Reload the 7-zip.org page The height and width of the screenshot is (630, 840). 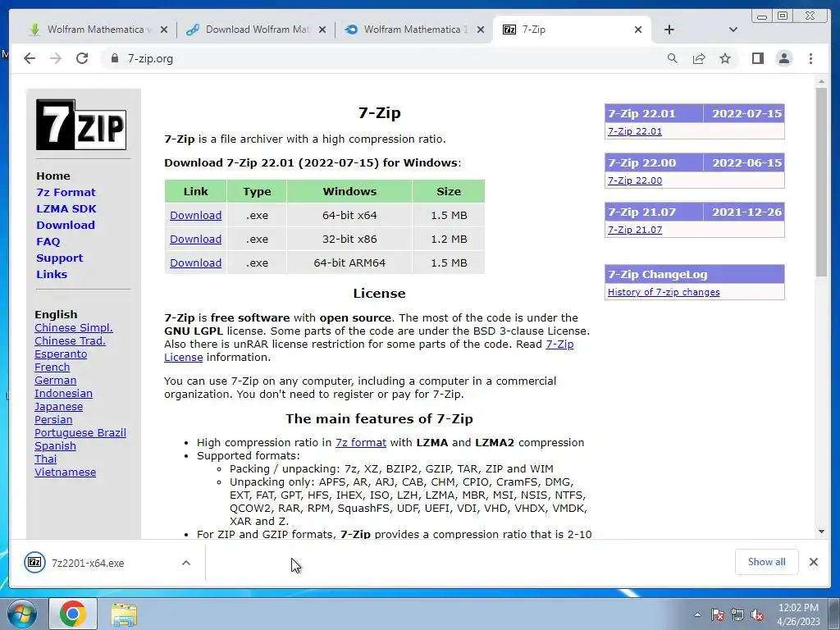pyautogui.click(x=82, y=58)
